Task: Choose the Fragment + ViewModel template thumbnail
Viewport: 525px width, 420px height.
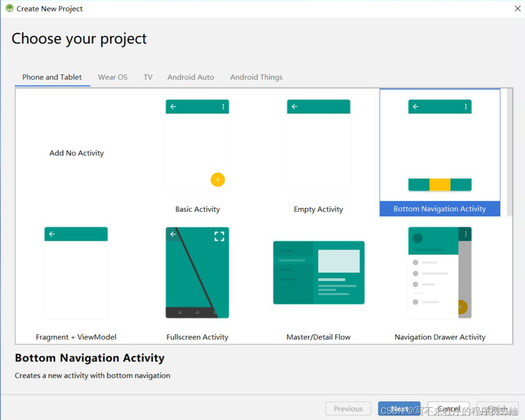Action: pyautogui.click(x=76, y=273)
